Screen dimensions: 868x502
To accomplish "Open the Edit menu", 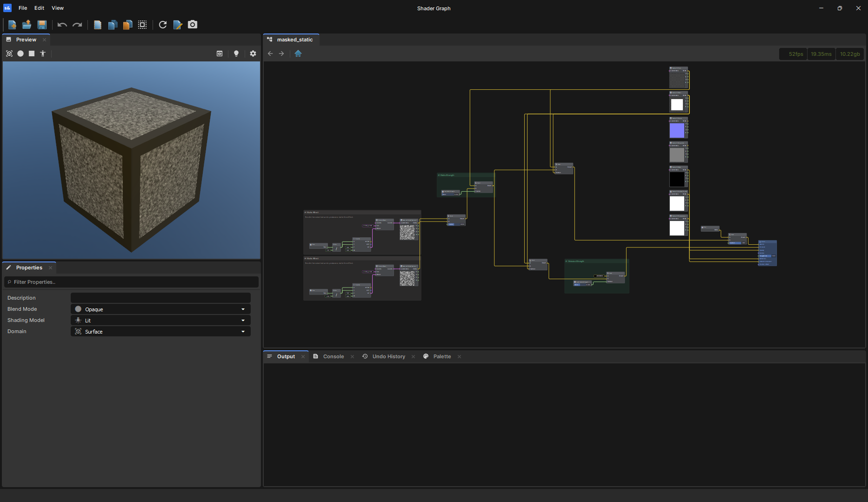I will (x=39, y=8).
